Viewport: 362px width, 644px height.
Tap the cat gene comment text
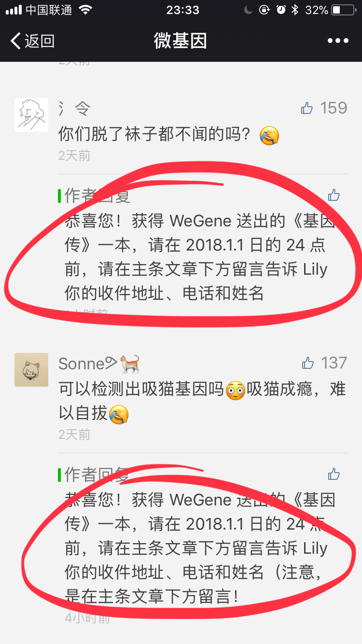(202, 401)
